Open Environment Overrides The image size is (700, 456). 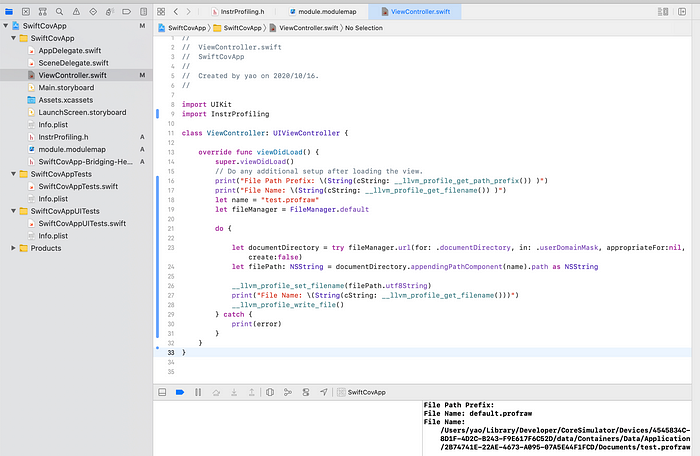[306, 392]
